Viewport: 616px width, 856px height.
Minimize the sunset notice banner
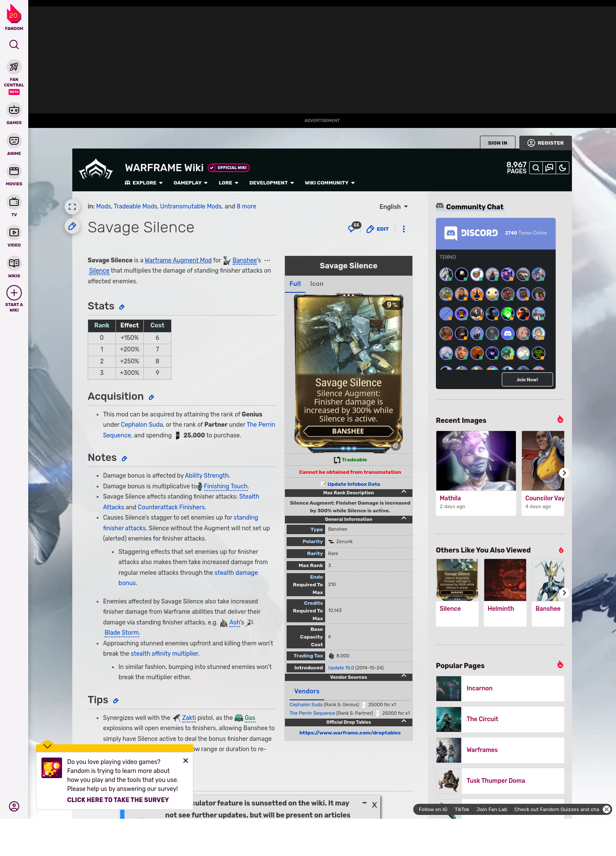[364, 803]
